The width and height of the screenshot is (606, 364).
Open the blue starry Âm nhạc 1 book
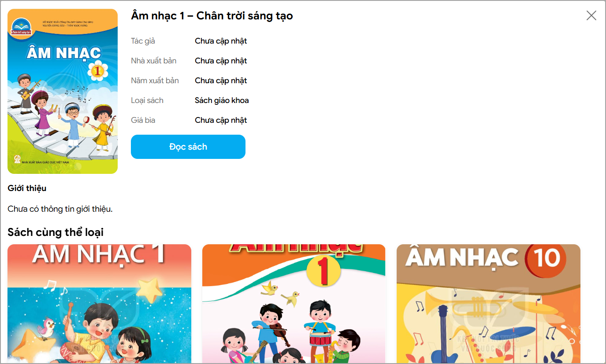100,304
